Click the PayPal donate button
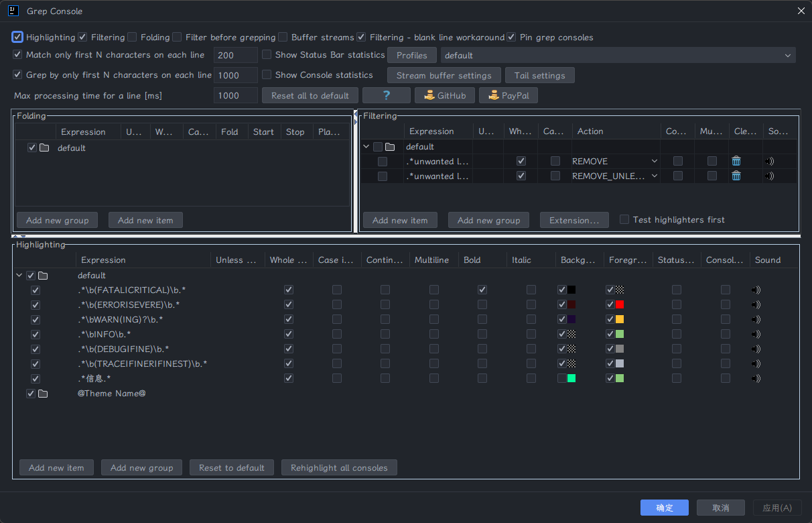 point(509,95)
